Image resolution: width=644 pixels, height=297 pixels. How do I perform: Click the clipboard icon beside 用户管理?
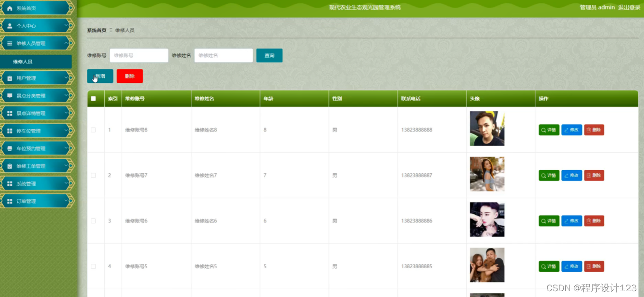coord(10,78)
